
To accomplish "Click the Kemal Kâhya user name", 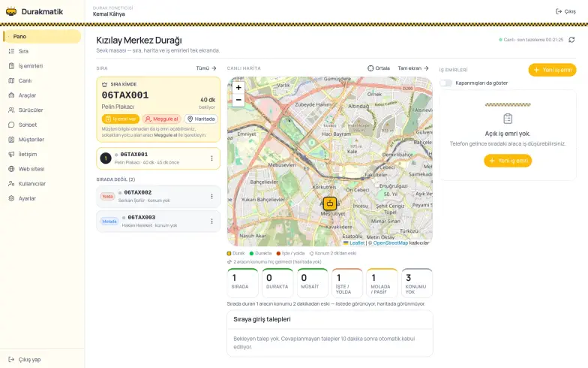I will pos(109,14).
